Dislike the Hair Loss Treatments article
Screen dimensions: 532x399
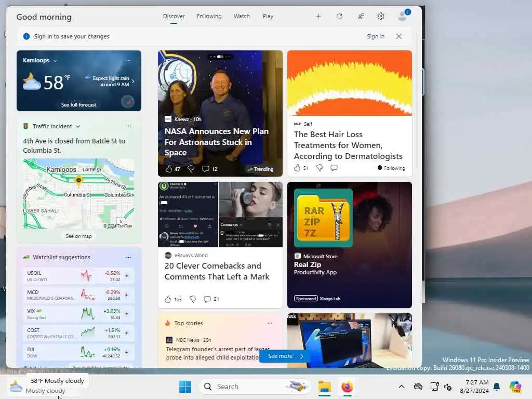point(320,168)
